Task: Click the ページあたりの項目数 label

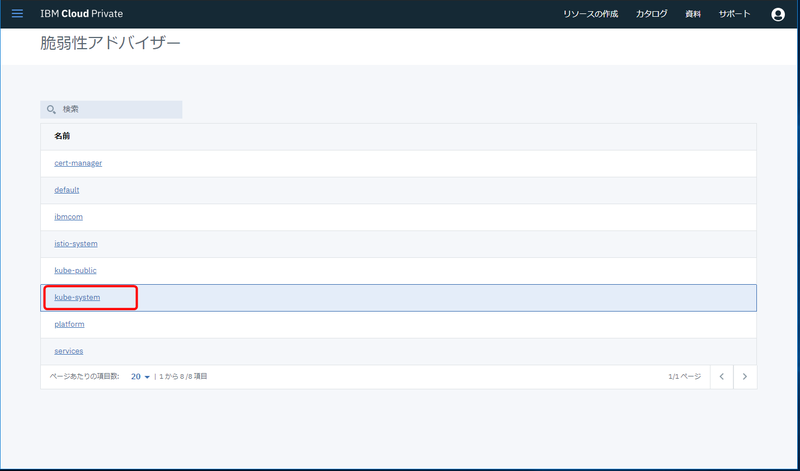Action: (84, 377)
